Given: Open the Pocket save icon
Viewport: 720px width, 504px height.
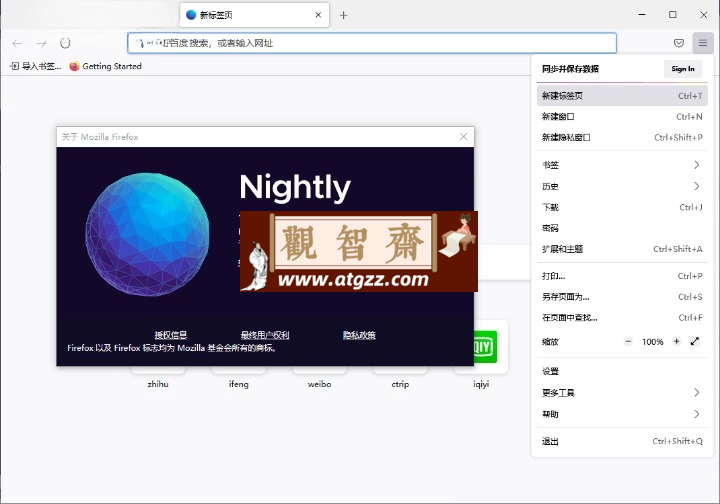Looking at the screenshot, I should coord(679,43).
